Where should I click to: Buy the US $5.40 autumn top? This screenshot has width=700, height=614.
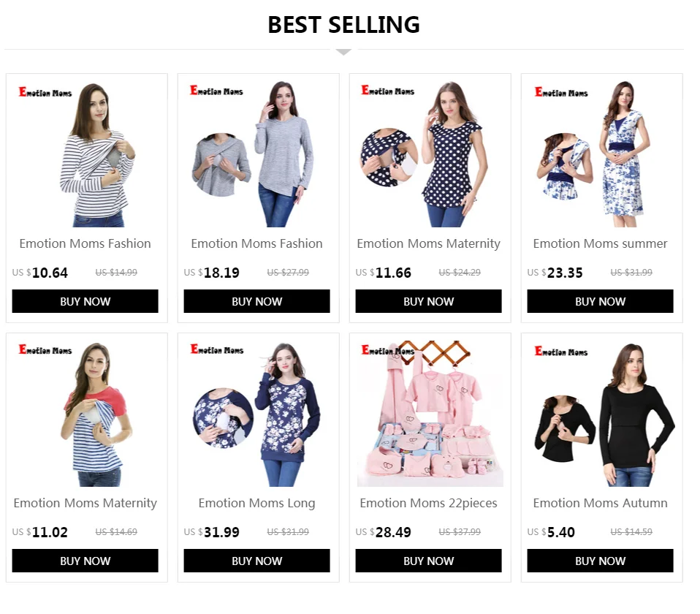coord(600,561)
